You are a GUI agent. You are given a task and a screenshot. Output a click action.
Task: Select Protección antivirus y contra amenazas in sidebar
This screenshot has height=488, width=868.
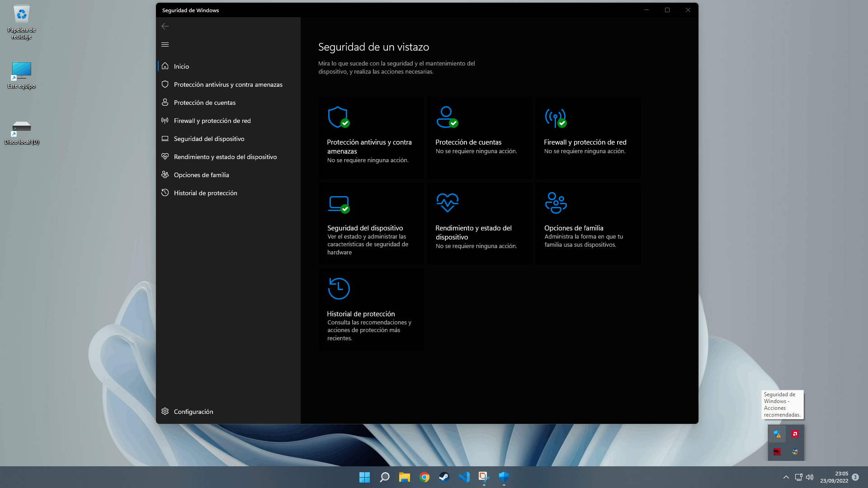click(x=228, y=84)
